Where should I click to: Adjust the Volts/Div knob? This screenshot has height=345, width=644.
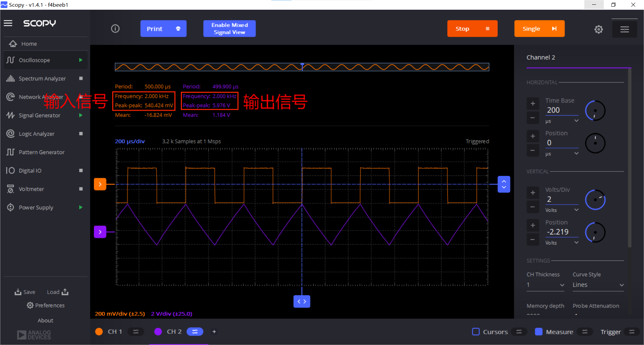(x=595, y=200)
